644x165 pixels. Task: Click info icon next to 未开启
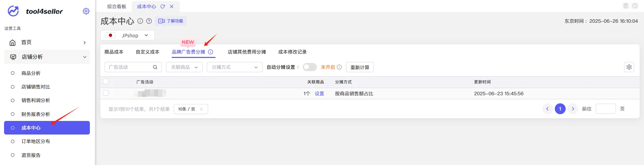pyautogui.click(x=339, y=67)
